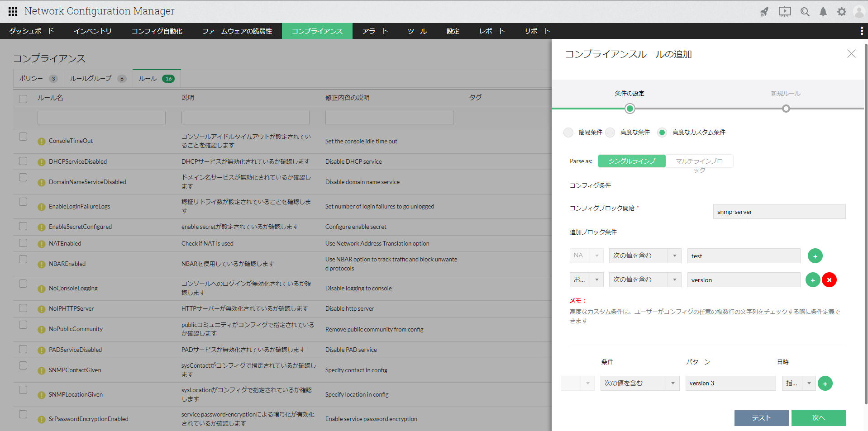Open the settings gear icon

[x=841, y=12]
